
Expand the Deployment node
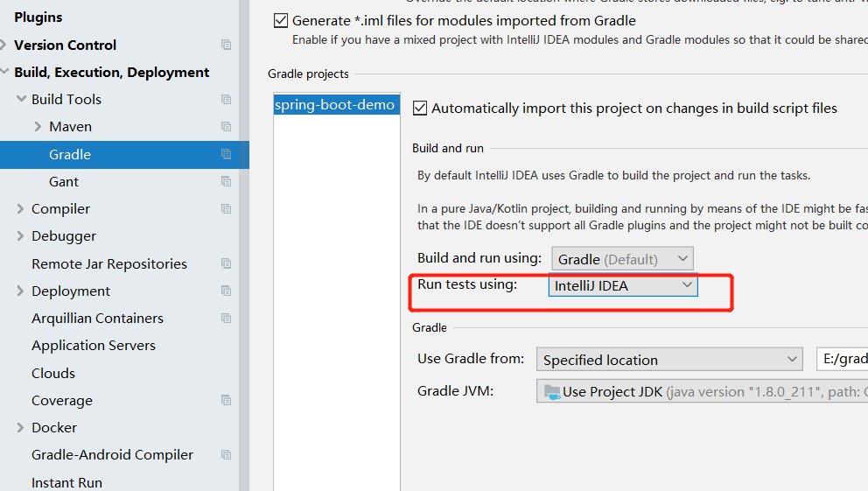click(20, 291)
